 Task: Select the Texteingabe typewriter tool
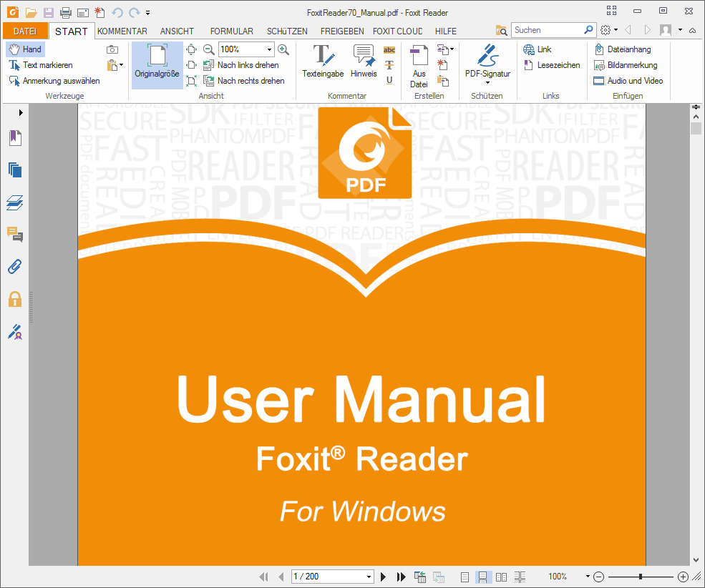(x=323, y=62)
